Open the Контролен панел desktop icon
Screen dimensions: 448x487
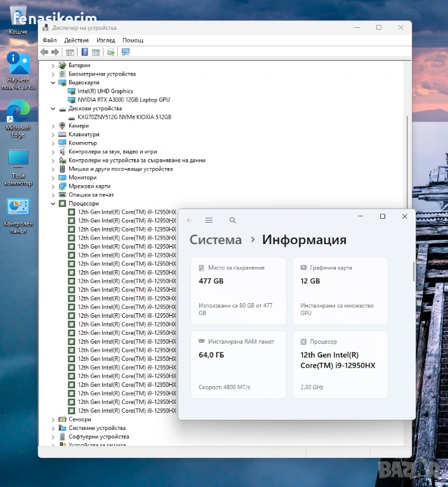[18, 209]
